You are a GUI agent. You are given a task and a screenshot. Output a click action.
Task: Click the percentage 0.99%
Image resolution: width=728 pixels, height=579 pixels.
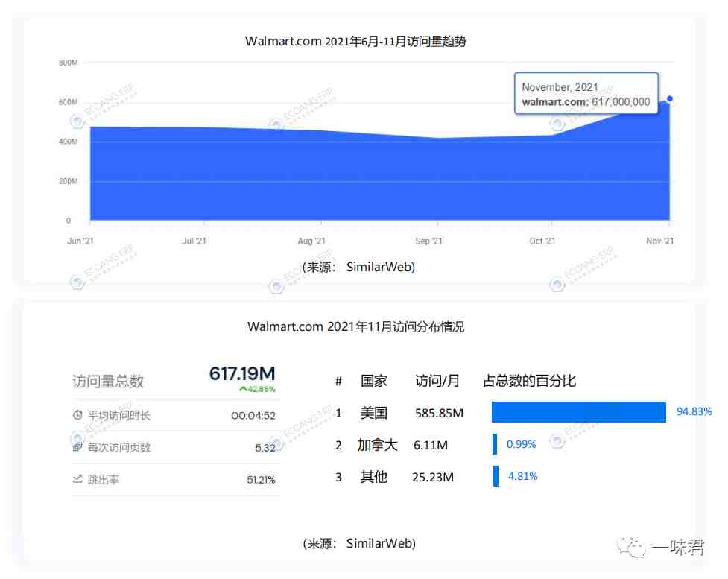click(521, 444)
